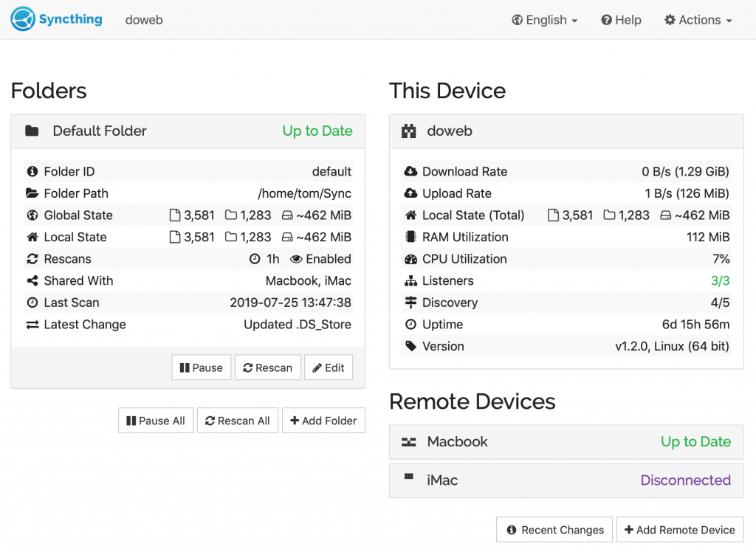Image resolution: width=756 pixels, height=549 pixels.
Task: Click the Download Rate value 0 B/s (1.29 GiB)
Action: click(x=685, y=172)
